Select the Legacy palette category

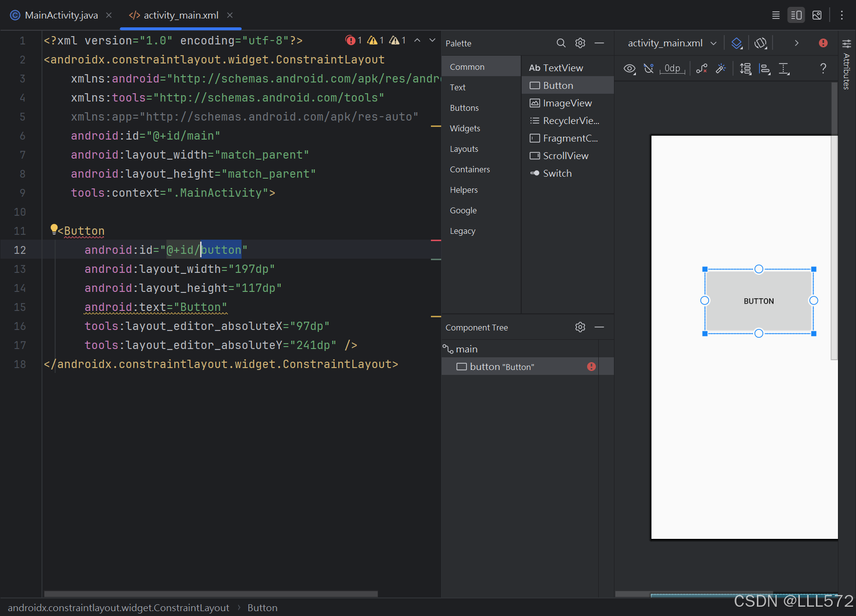click(481, 231)
